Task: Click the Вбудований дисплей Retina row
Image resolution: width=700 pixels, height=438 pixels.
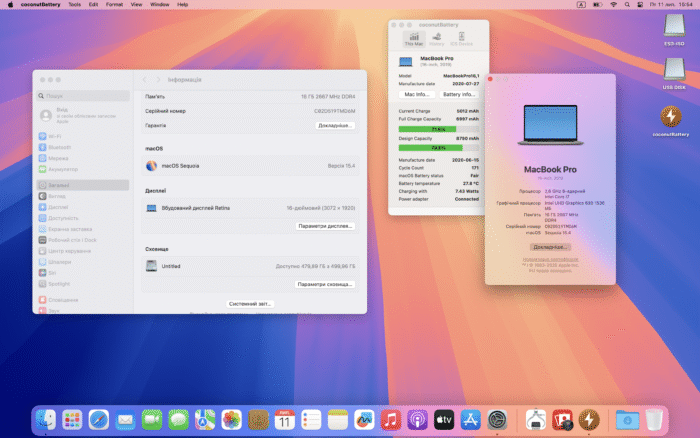Action: tap(250, 208)
